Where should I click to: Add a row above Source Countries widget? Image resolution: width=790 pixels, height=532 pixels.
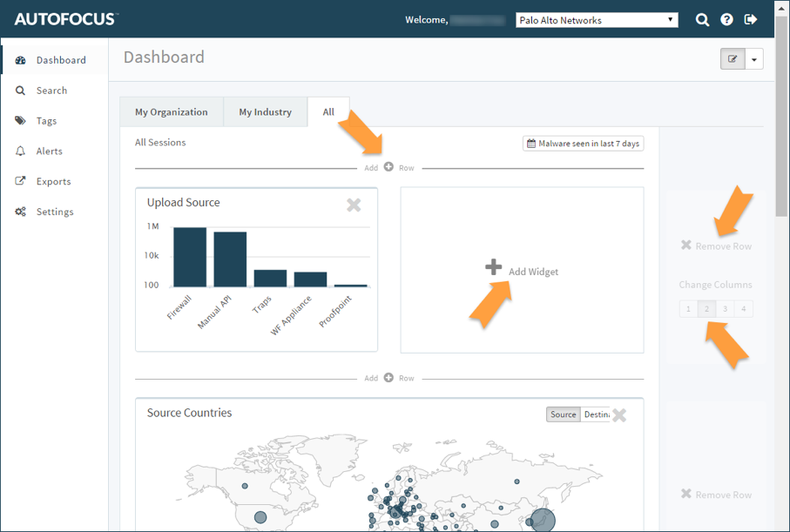(x=389, y=378)
